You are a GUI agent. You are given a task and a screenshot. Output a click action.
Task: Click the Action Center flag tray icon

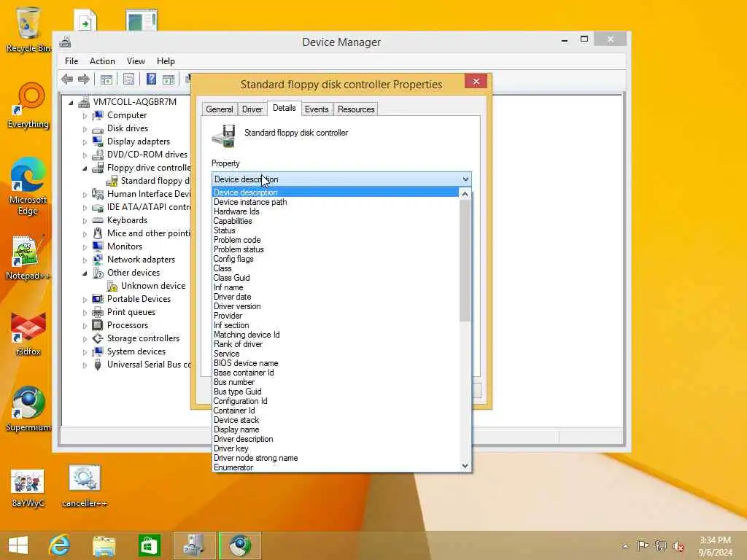coord(643,545)
